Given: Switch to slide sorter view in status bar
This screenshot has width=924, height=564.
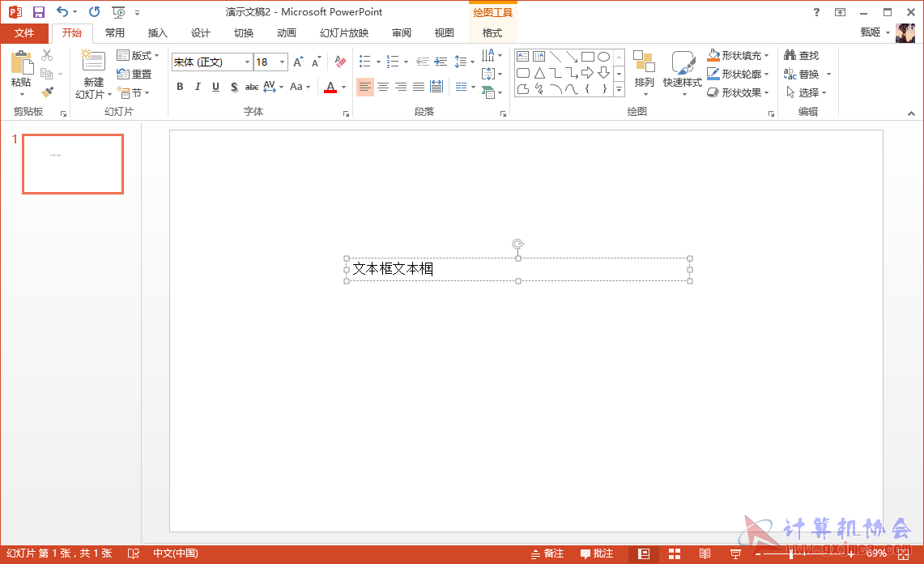Looking at the screenshot, I should click(x=675, y=553).
